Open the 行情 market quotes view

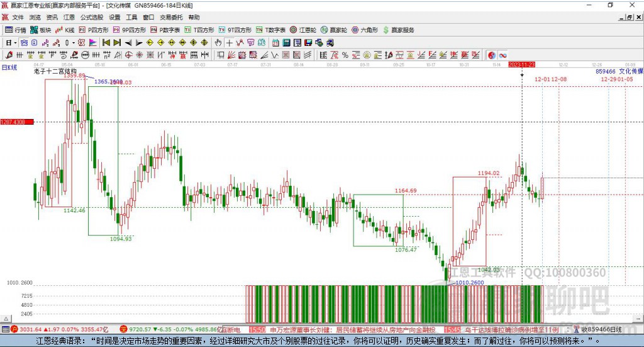[16, 30]
